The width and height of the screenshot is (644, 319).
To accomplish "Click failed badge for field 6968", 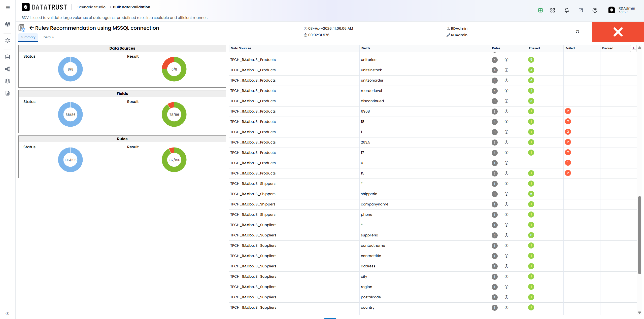I will 568,111.
